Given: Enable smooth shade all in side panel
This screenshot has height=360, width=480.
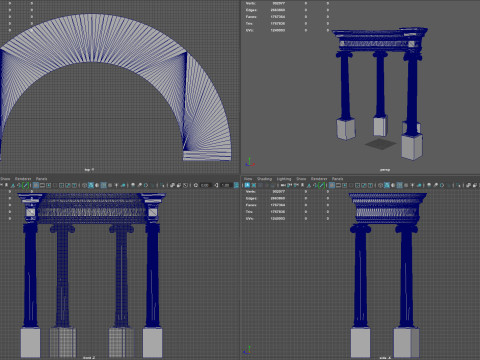Looking at the screenshot, I should click(387, 185).
